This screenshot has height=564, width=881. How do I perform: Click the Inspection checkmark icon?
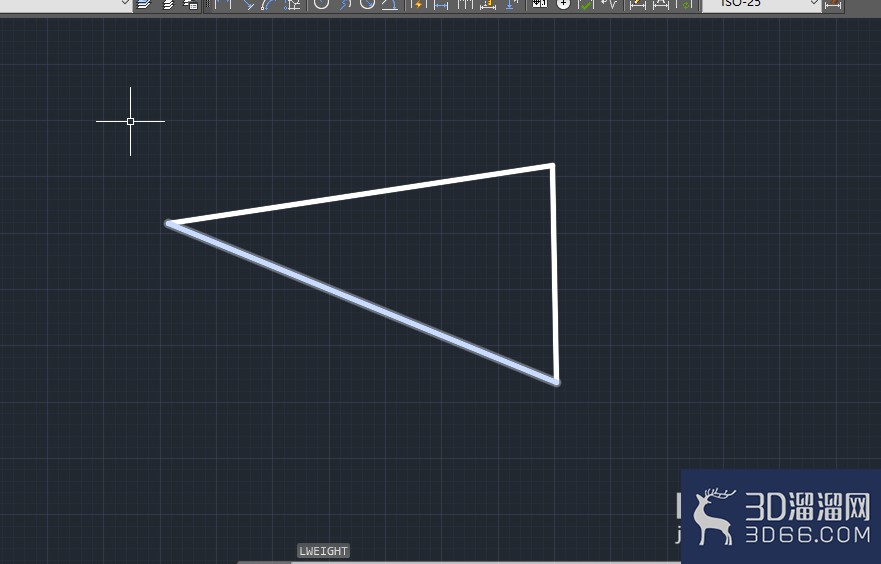point(586,4)
